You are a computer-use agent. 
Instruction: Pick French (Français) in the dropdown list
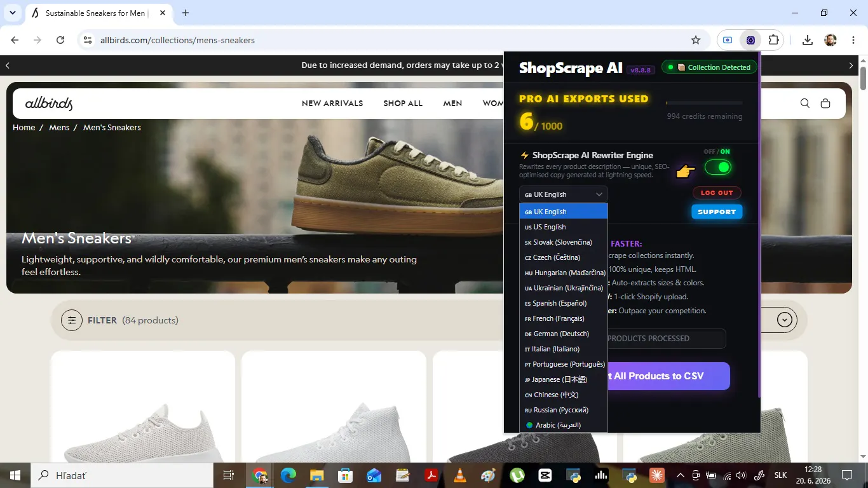coord(563,318)
